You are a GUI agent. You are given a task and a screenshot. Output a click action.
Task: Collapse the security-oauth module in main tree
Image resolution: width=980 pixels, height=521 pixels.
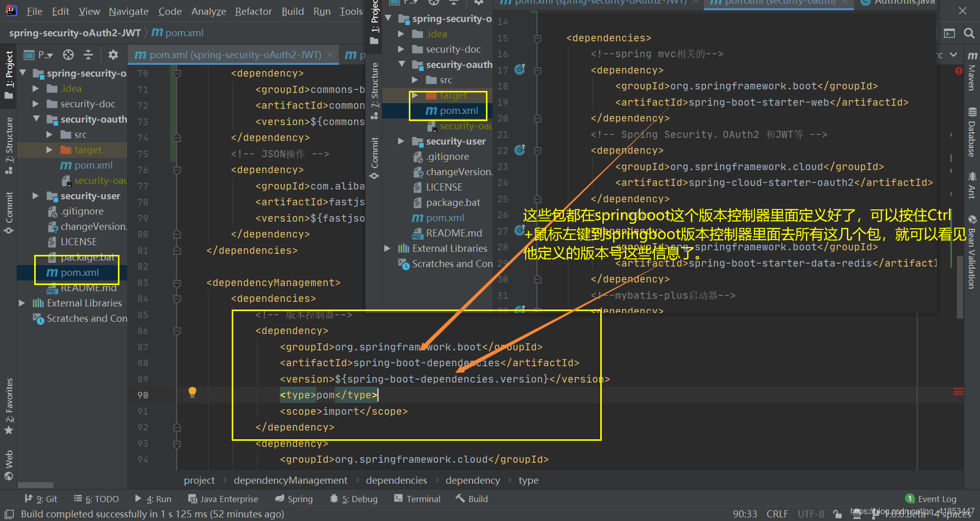[36, 119]
